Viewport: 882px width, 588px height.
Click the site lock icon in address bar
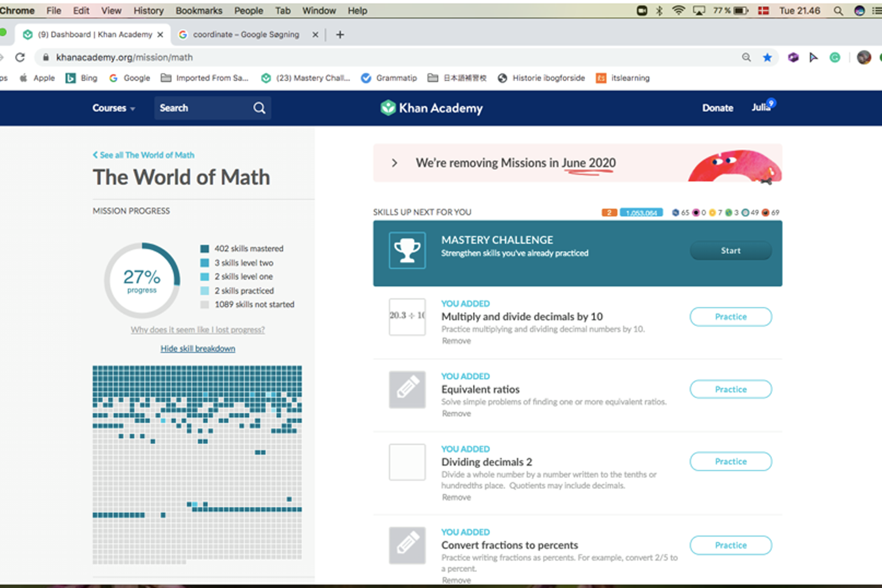pyautogui.click(x=45, y=57)
